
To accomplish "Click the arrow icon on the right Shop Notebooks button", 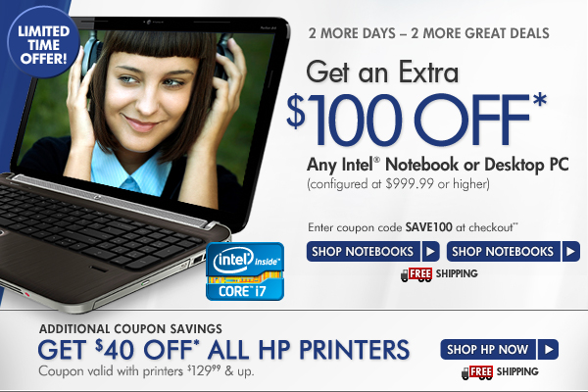I will tap(570, 251).
